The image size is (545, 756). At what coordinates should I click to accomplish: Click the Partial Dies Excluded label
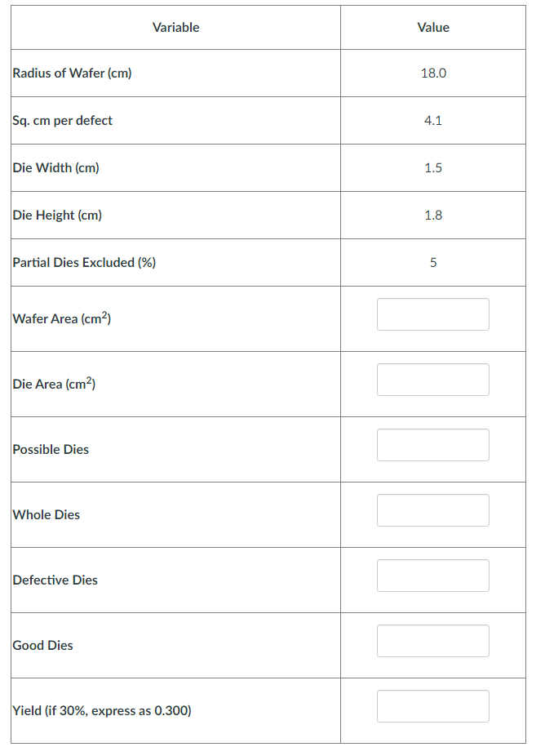84,263
